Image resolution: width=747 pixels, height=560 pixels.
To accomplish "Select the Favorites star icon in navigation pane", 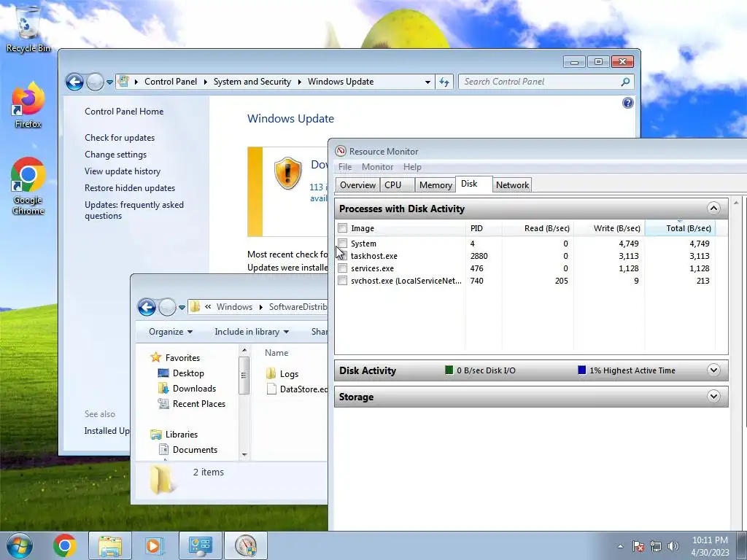I will (155, 357).
